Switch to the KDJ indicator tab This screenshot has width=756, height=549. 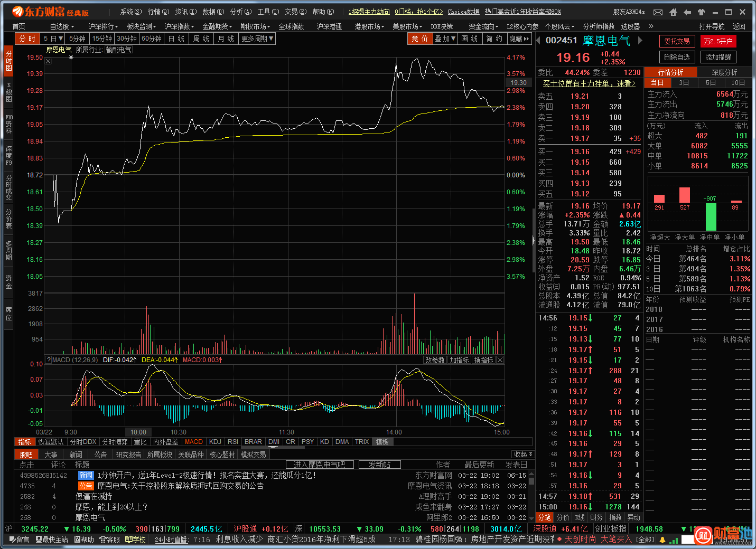[x=215, y=442]
